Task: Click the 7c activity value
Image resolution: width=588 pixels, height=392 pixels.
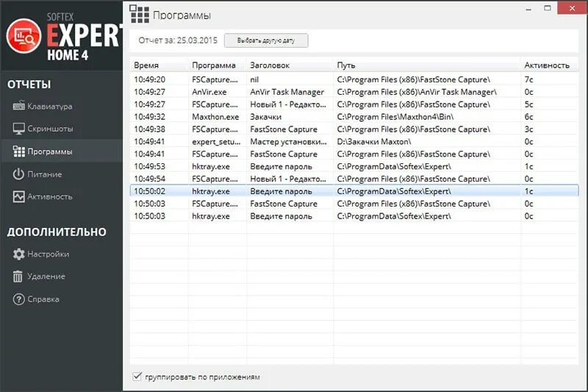Action: click(528, 79)
